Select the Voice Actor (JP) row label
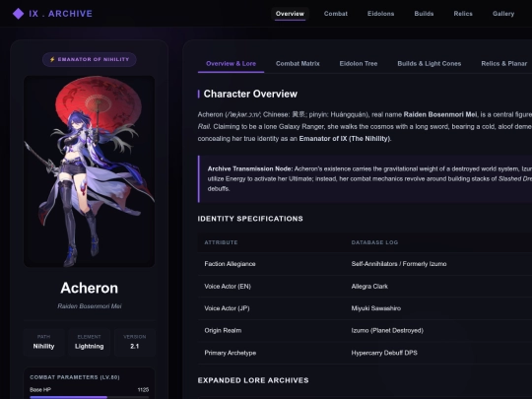This screenshot has height=399, width=532. click(x=227, y=308)
